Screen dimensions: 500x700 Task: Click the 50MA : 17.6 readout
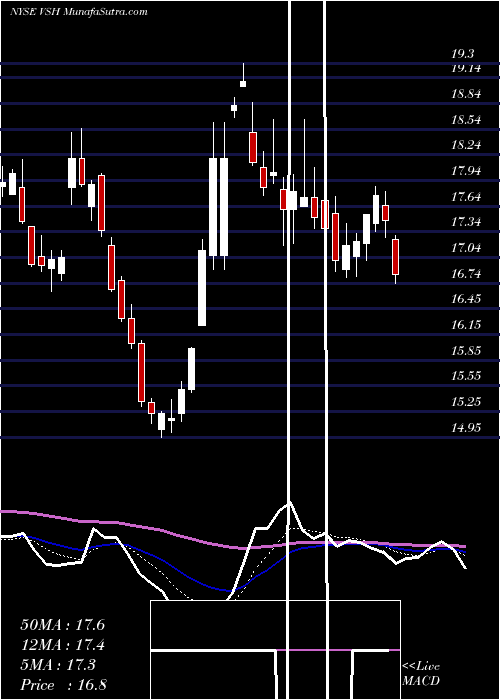pos(62,625)
